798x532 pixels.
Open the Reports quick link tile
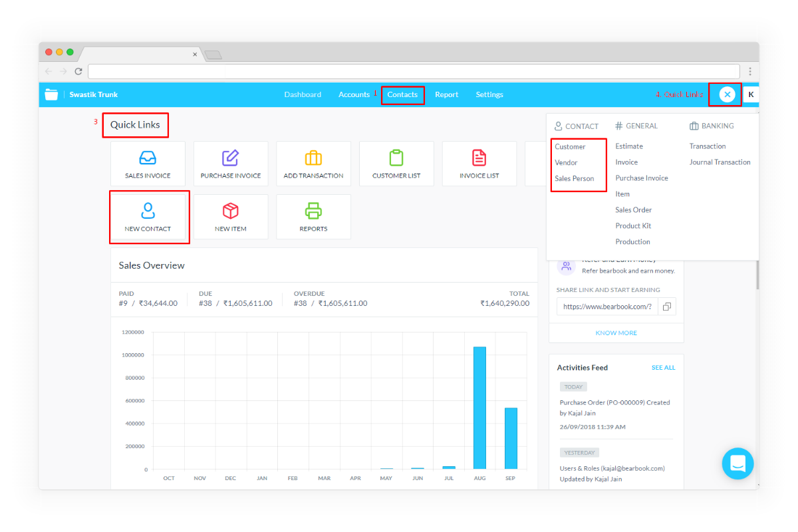(x=313, y=217)
